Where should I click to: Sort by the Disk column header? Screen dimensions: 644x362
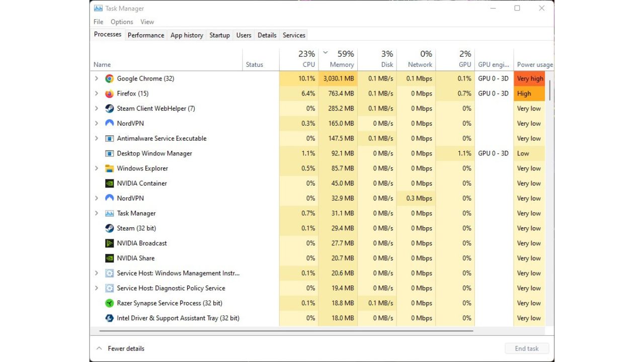pyautogui.click(x=377, y=60)
